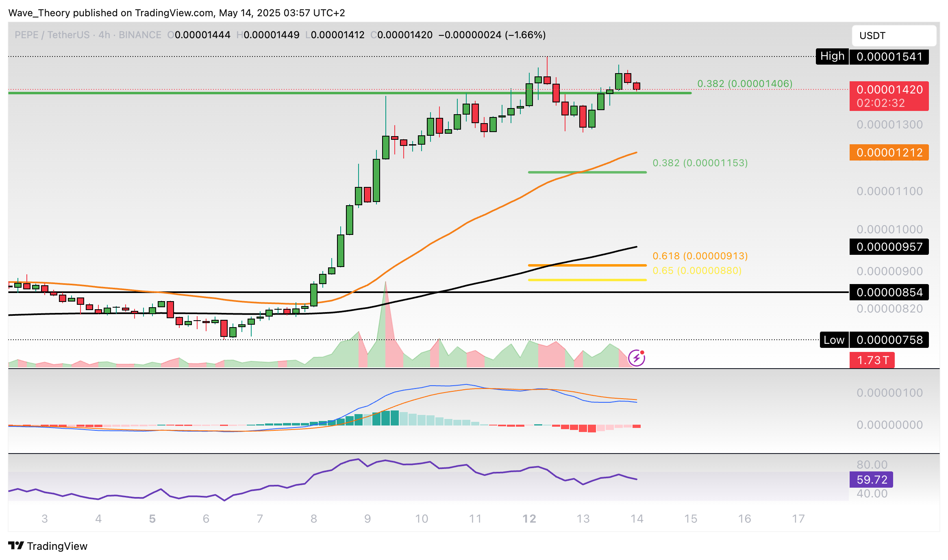Click the PEPE / TetherUS symbol title
The width and height of the screenshot is (948, 560).
pyautogui.click(x=52, y=35)
